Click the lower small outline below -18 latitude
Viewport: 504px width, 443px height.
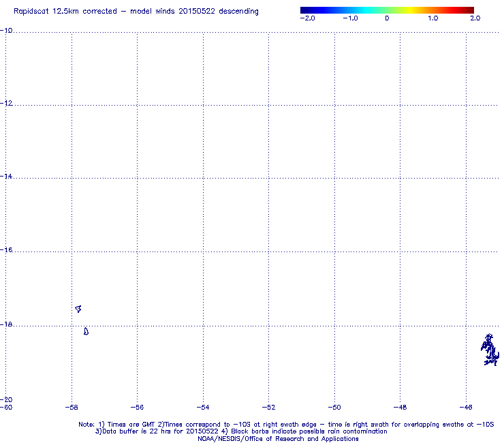tap(86, 331)
